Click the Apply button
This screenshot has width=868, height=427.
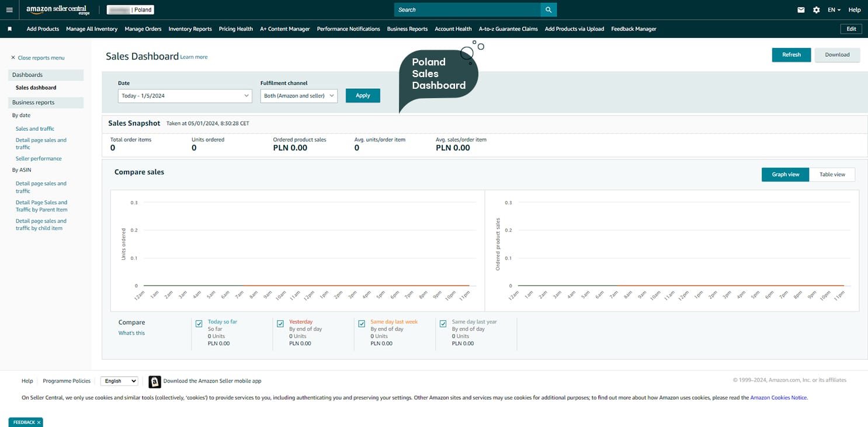(363, 96)
